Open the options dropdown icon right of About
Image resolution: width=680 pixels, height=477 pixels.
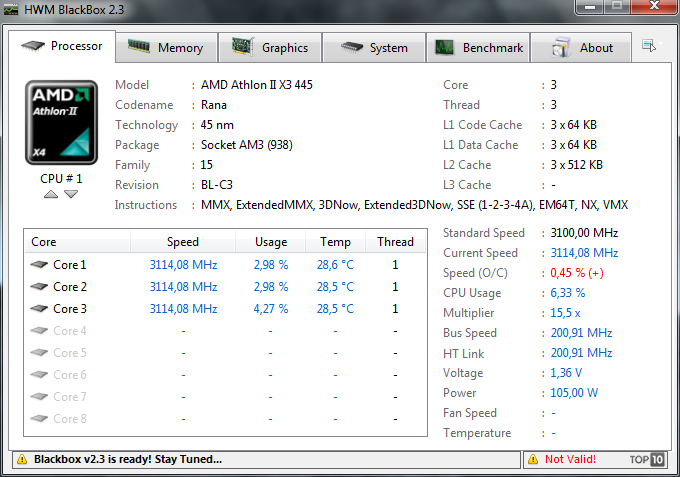651,45
